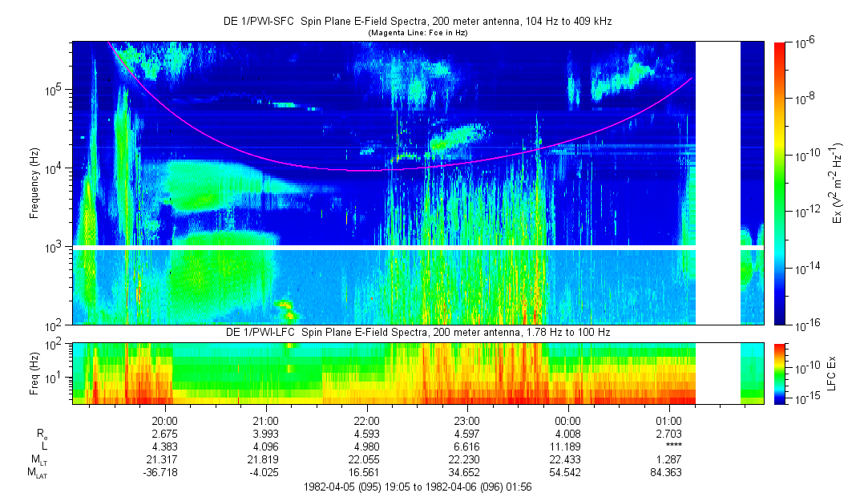Click the MLAT row label
868x497 pixels.
(38, 474)
